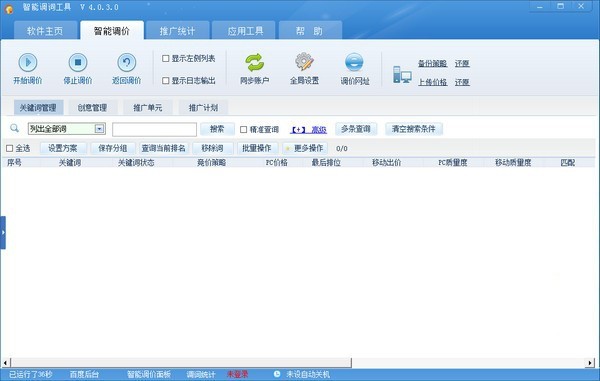Click 百度后台 in status bar
This screenshot has height=381, width=600.
point(84,374)
